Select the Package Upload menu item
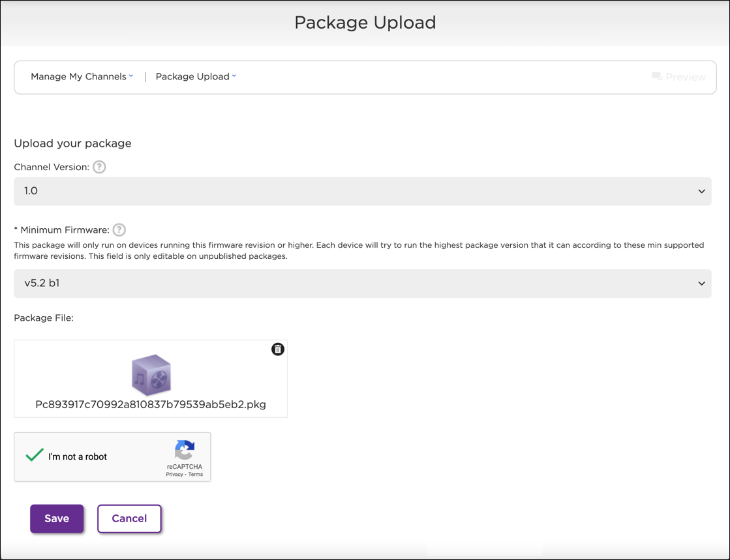The width and height of the screenshot is (730, 560). (192, 76)
